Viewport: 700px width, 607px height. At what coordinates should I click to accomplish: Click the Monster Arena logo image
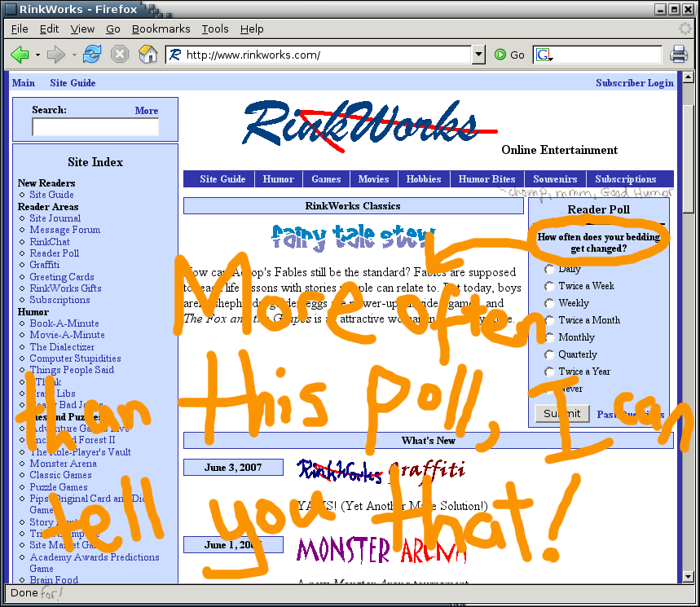pos(381,549)
